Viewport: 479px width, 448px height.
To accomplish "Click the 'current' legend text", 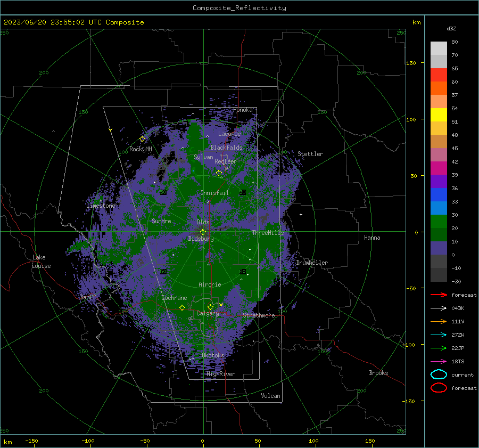I will [x=463, y=374].
